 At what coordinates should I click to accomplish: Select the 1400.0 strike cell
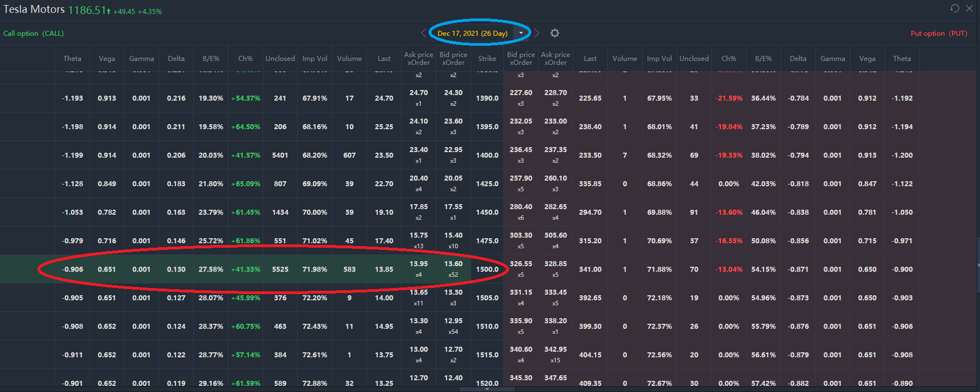[487, 155]
